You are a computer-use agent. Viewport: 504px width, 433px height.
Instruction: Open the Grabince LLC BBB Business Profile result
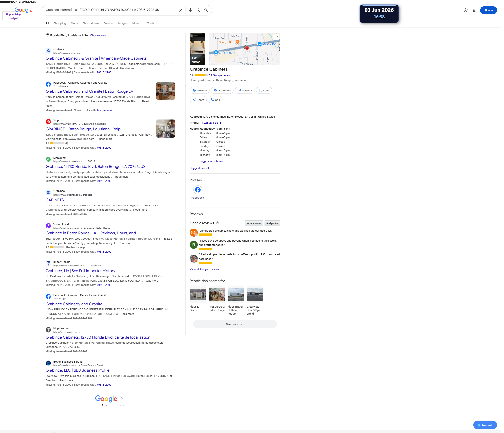[x=77, y=370]
